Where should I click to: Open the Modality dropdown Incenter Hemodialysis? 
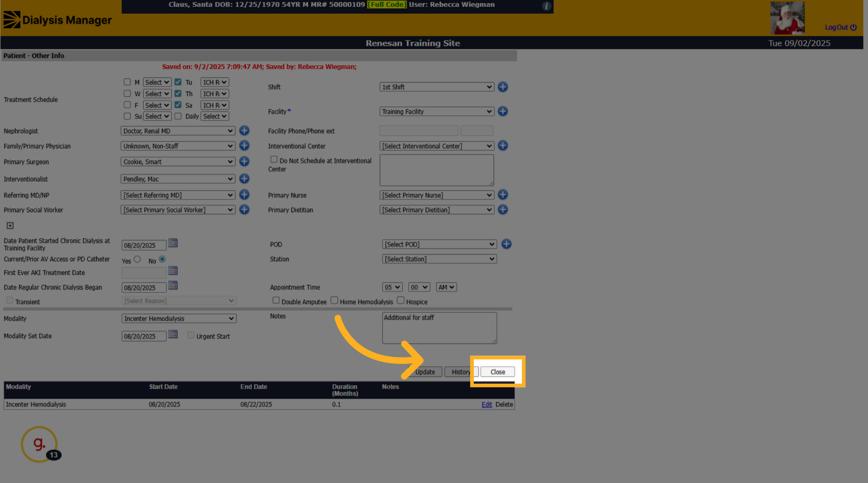[x=179, y=319]
